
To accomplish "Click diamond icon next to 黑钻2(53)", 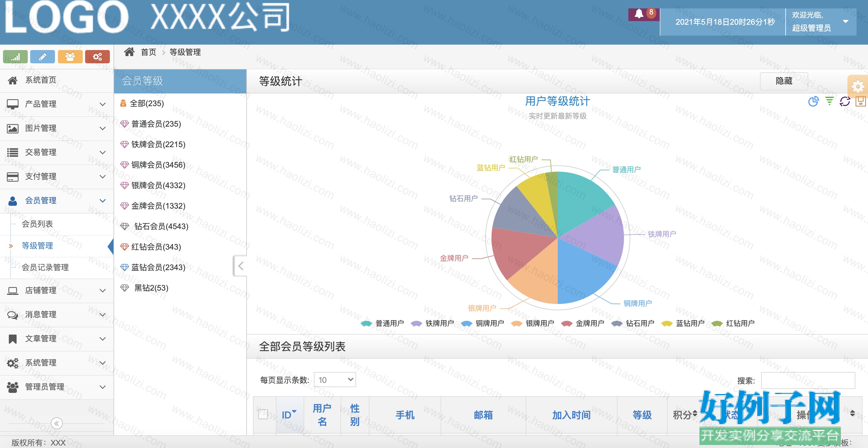I will pos(125,288).
